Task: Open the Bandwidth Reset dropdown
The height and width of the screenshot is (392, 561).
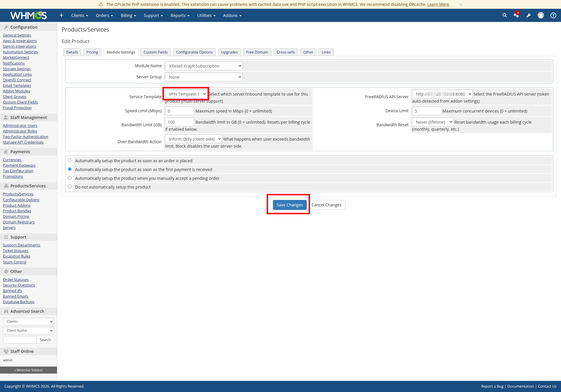Action: pos(432,122)
